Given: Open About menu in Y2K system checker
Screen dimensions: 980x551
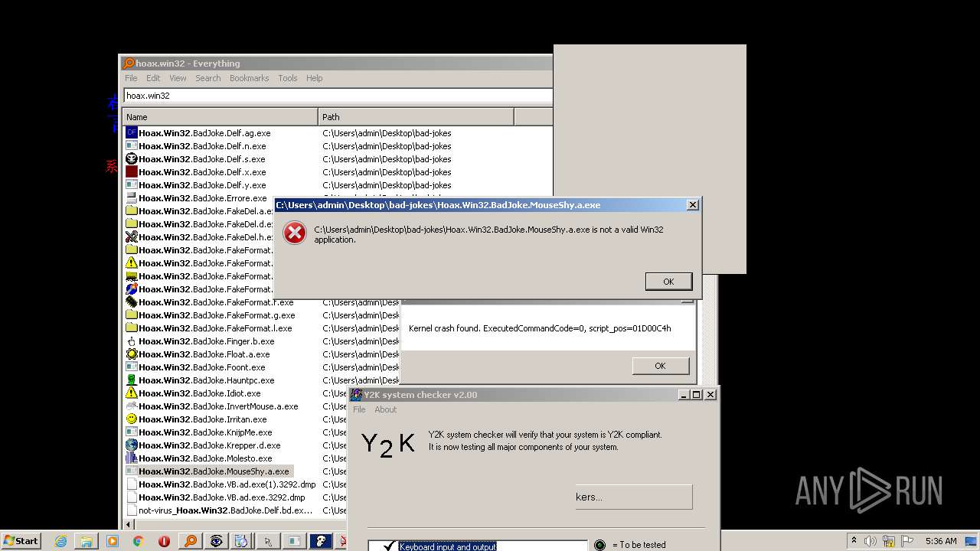Looking at the screenshot, I should (x=385, y=409).
